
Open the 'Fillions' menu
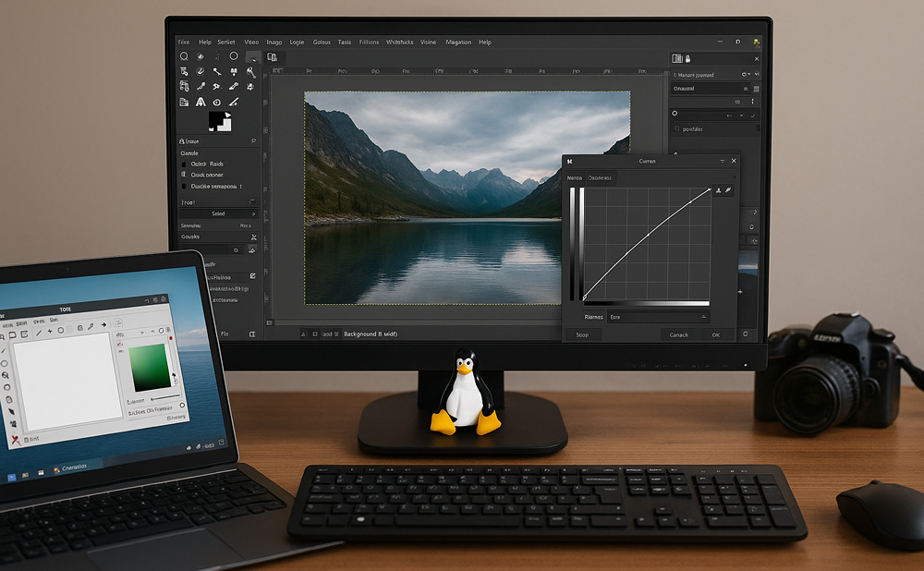pyautogui.click(x=369, y=43)
